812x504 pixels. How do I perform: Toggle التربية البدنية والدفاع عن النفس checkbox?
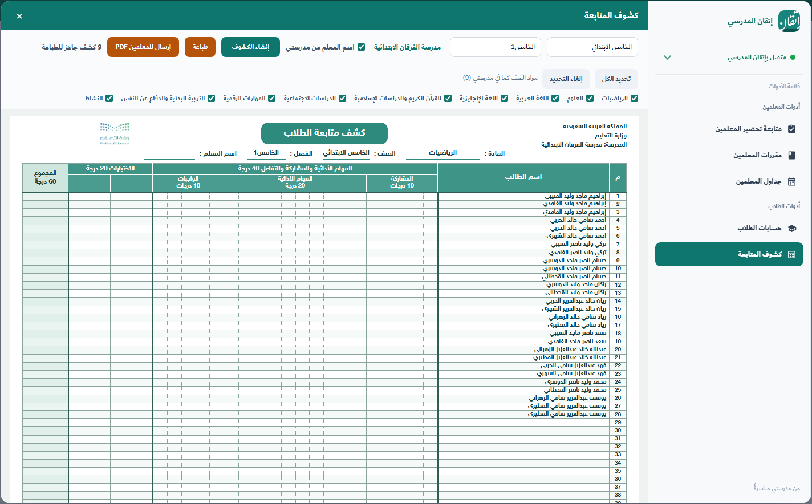(212, 99)
